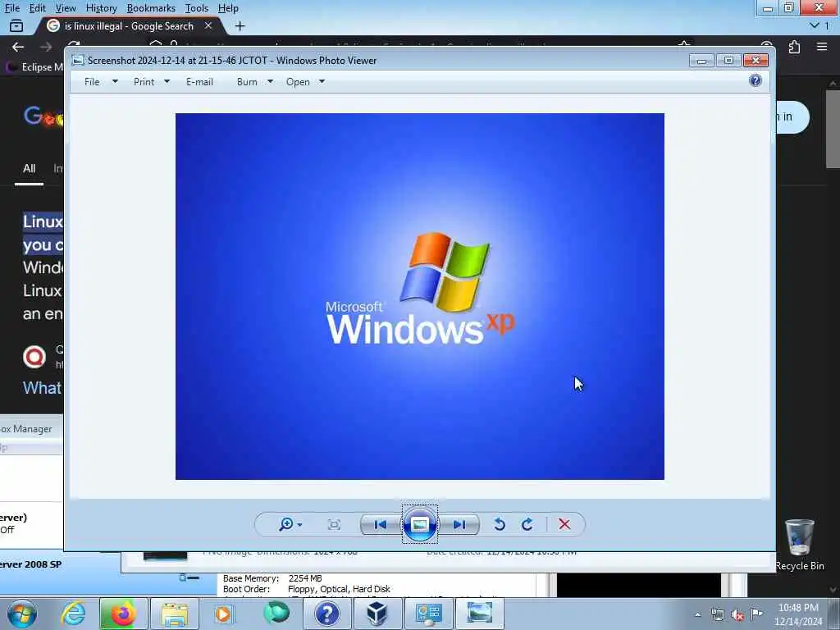Viewport: 840px width, 630px height.
Task: Start the slide show
Action: (419, 524)
